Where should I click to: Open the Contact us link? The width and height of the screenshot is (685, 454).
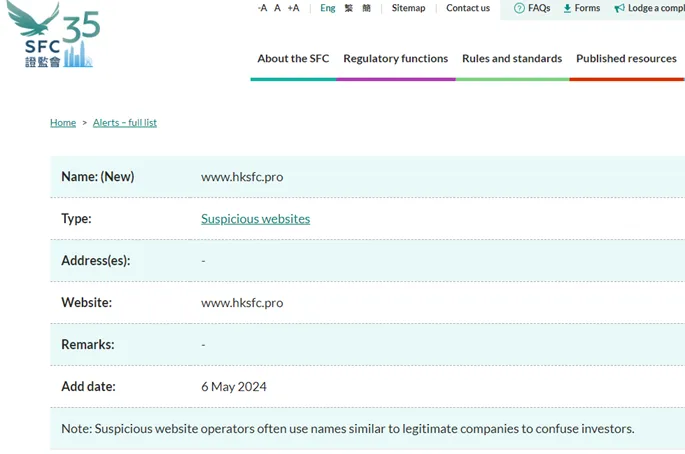(468, 8)
